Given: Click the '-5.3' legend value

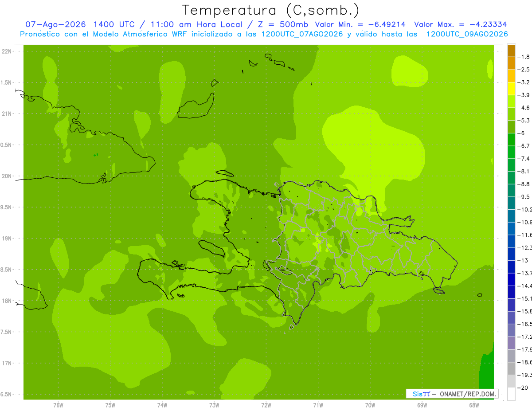Looking at the screenshot, I should pos(524,121).
